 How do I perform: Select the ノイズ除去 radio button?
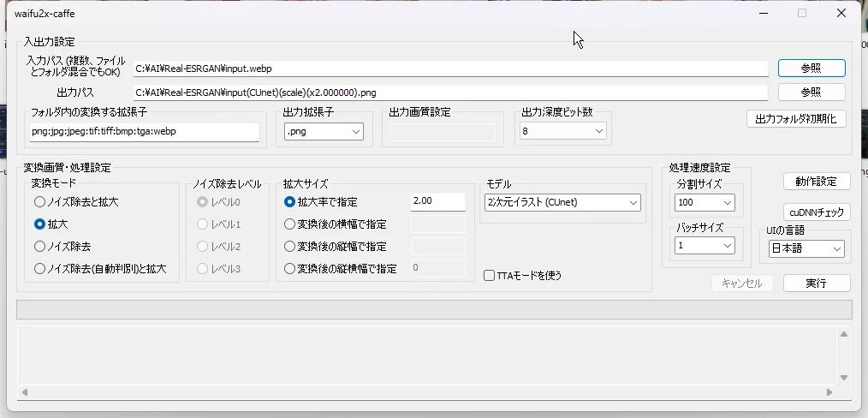pyautogui.click(x=39, y=247)
